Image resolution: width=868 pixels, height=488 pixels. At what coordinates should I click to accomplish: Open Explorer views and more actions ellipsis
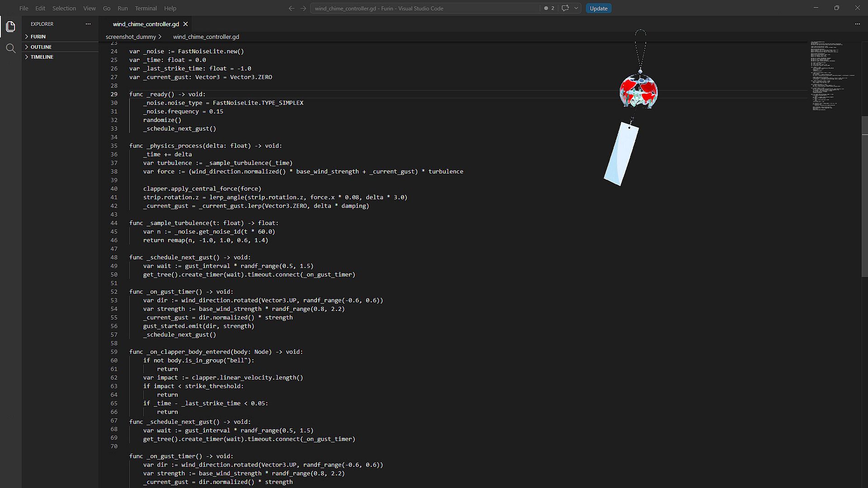(88, 24)
